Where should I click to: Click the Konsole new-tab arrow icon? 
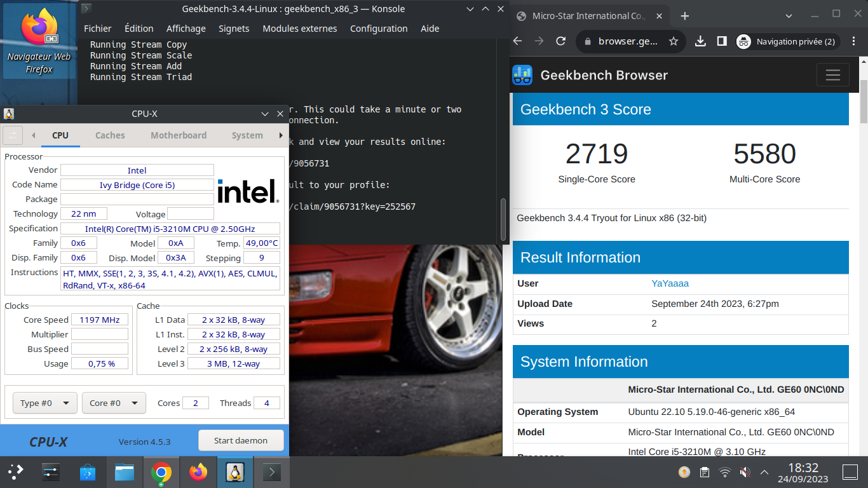[86, 9]
